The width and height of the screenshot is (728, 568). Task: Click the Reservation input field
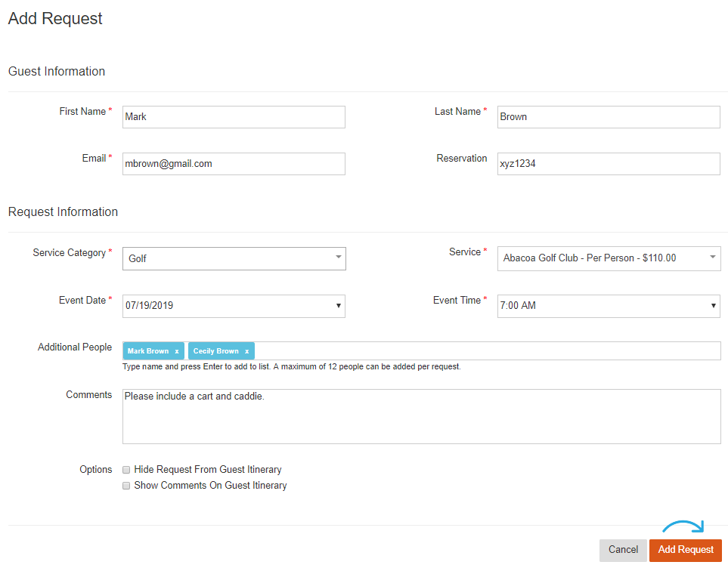pyautogui.click(x=609, y=164)
